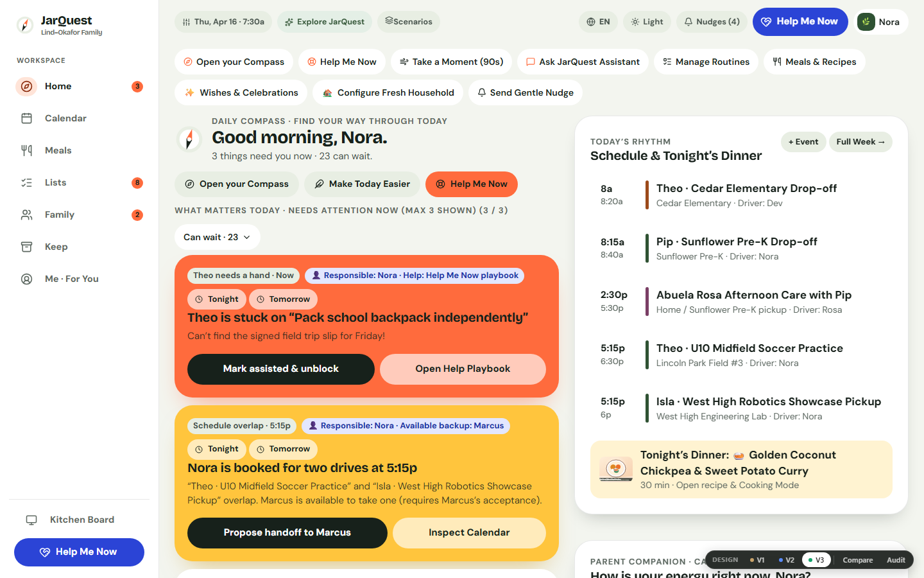Click orange Help Me Now lifebuoy button

click(472, 184)
